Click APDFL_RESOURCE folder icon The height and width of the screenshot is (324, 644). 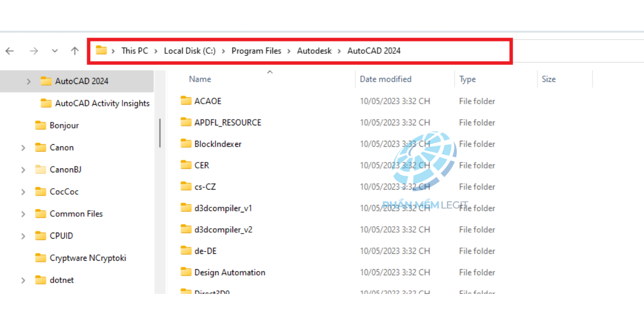186,122
